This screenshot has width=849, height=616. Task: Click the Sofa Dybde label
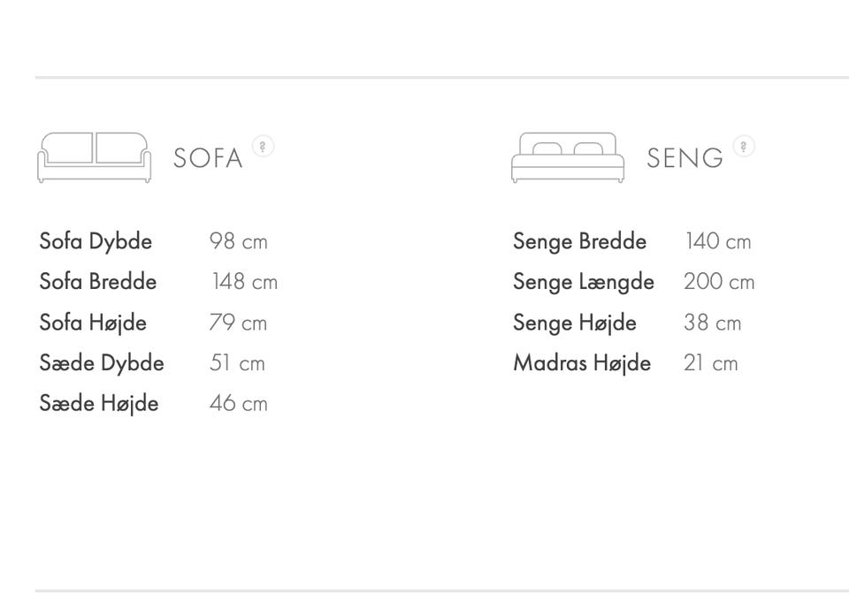pos(96,241)
